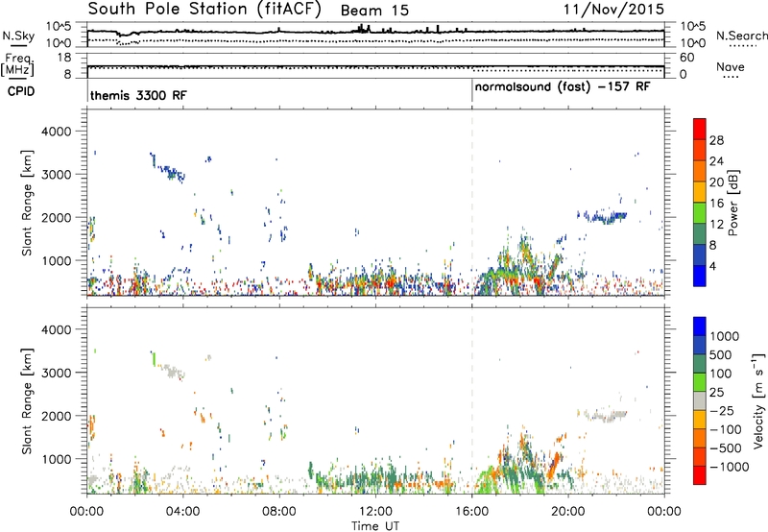768x532 pixels.
Task: Click the "20" power scale value
Action: (x=716, y=182)
